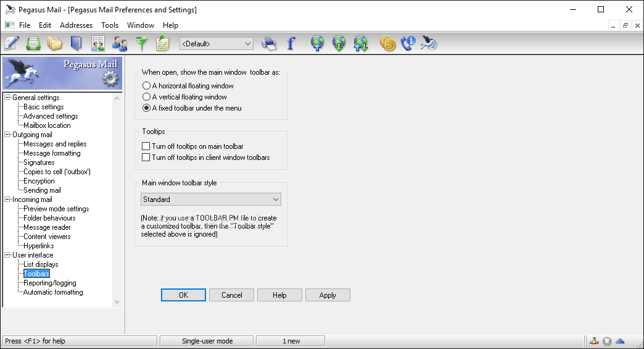Click the Help button in dialog
Viewport: 644px width, 349px height.
[279, 295]
